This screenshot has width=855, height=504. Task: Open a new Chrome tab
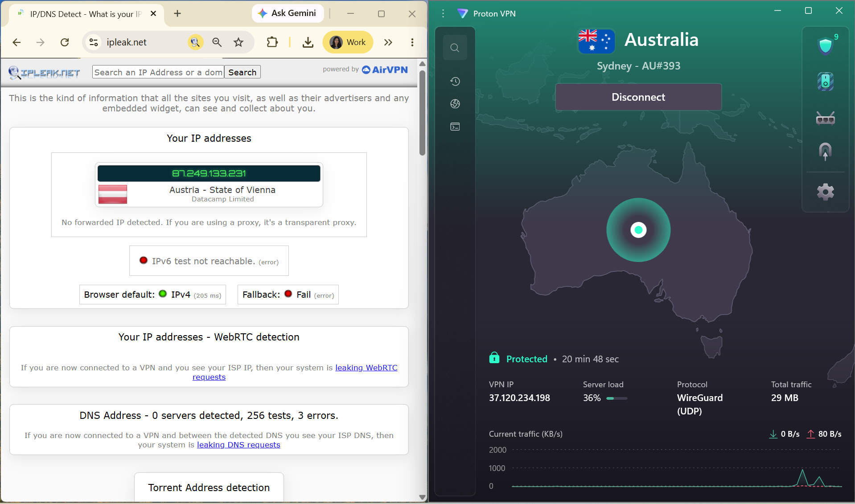(x=177, y=14)
